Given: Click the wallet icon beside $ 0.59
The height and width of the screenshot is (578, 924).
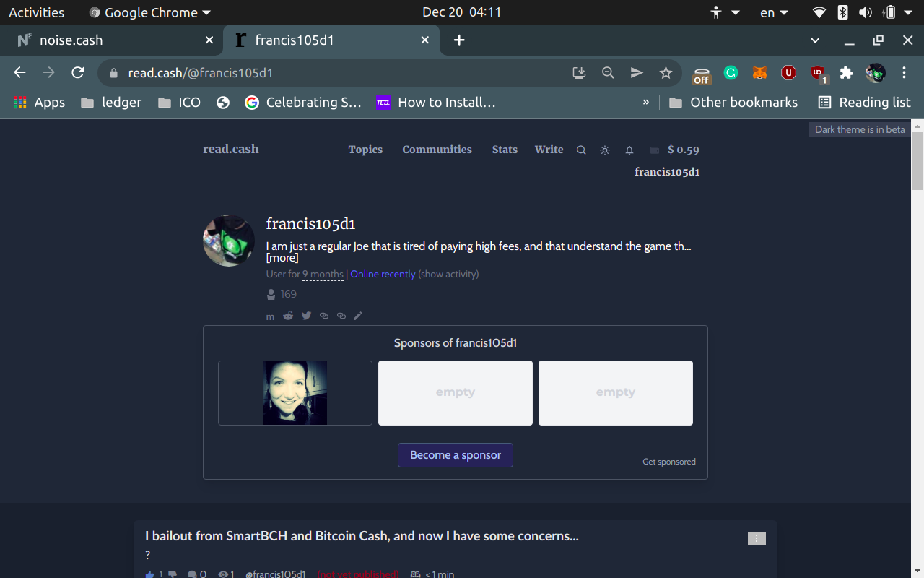Looking at the screenshot, I should click(x=655, y=150).
